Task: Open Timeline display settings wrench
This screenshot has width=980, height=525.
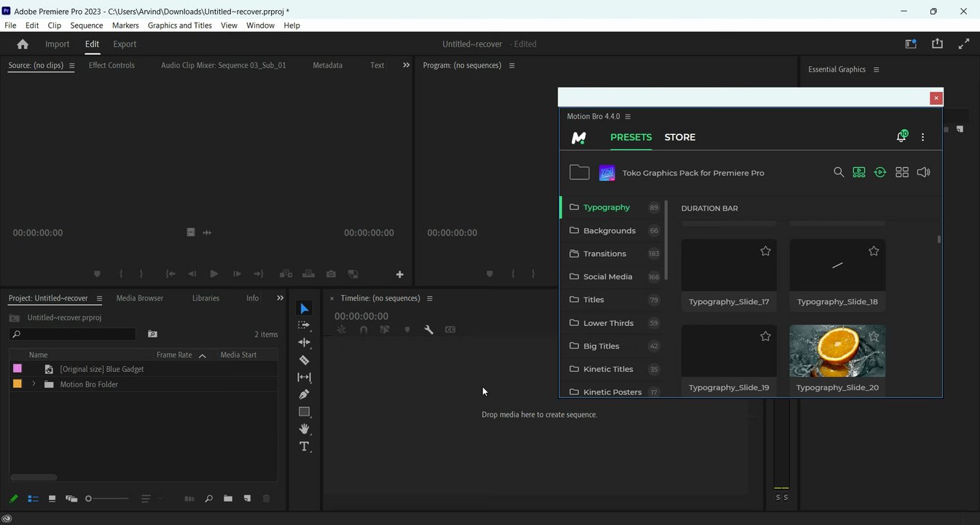Action: [428, 330]
